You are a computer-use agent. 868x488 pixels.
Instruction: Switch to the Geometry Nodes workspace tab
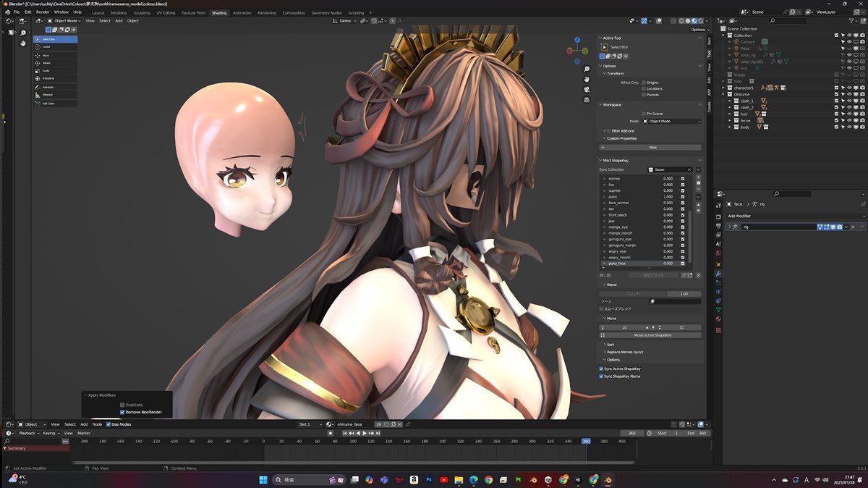coord(326,12)
